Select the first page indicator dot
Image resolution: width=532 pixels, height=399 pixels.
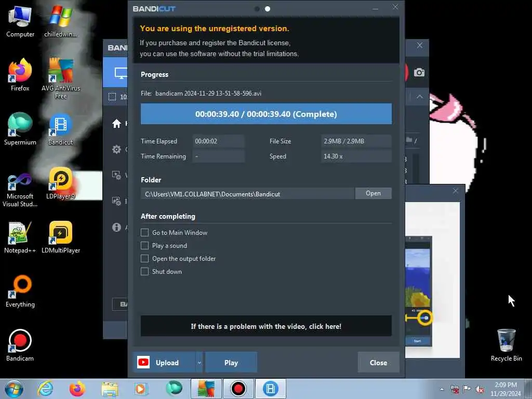click(x=257, y=9)
